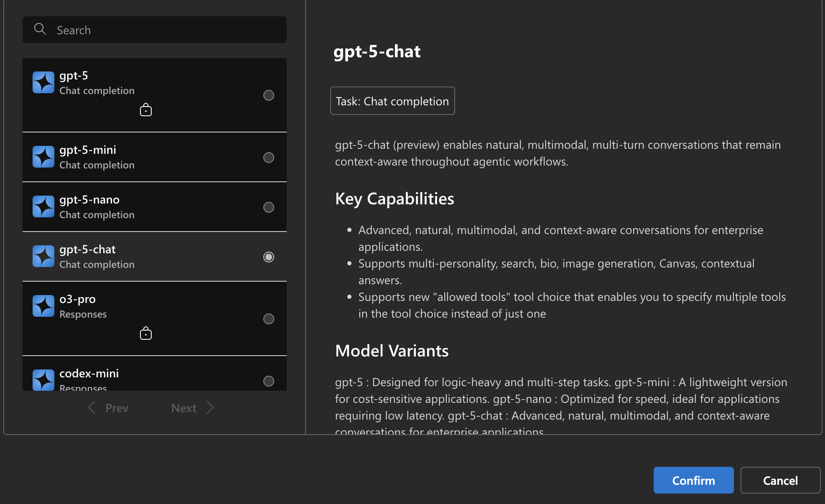Viewport: 825px width, 504px height.
Task: Select the o3-pro radio button
Action: pyautogui.click(x=269, y=318)
